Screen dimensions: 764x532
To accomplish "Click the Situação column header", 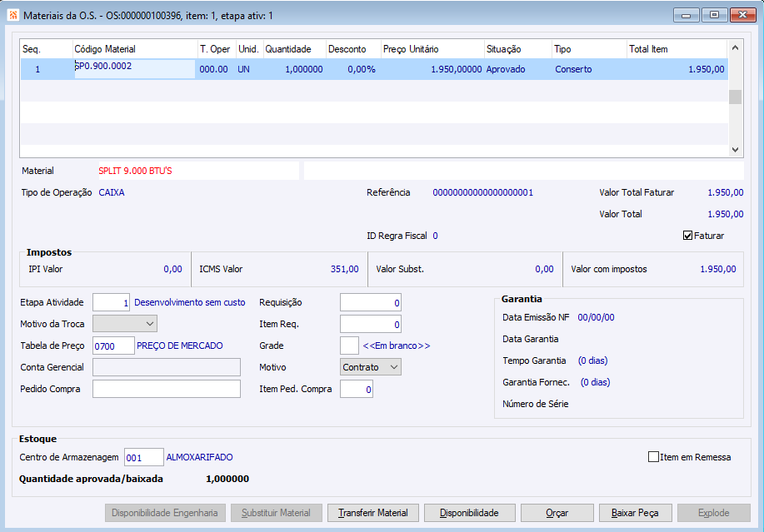I will (x=517, y=49).
